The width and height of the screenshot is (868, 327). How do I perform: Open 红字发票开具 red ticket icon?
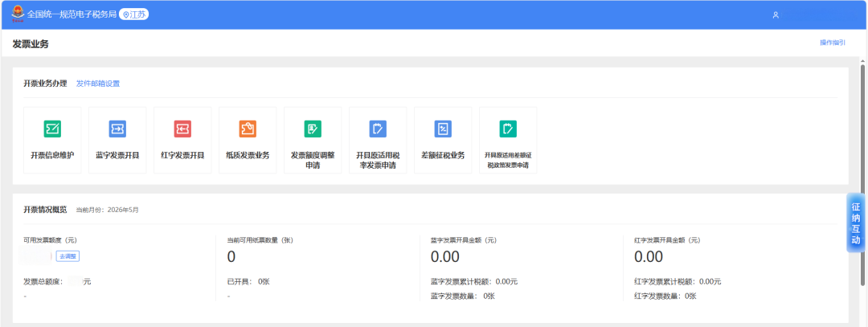(182, 129)
